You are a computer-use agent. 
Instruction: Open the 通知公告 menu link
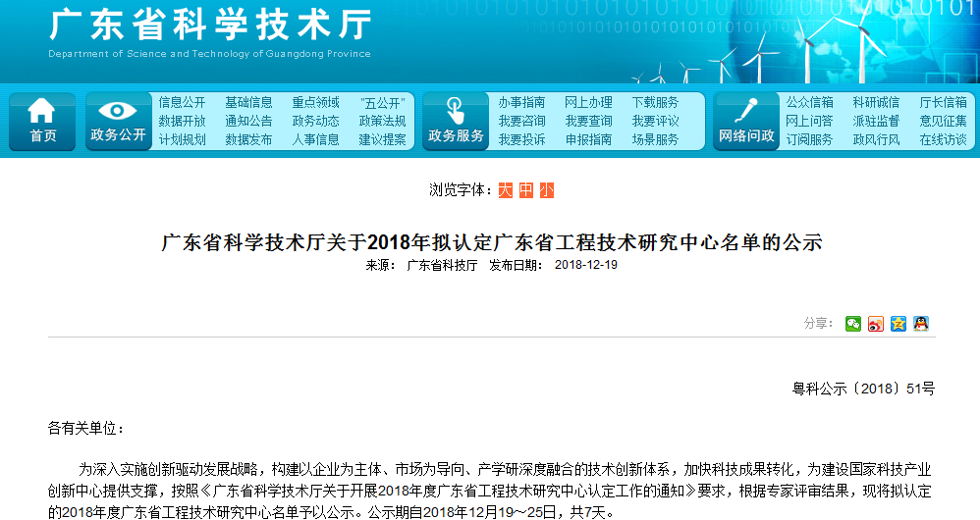[248, 121]
